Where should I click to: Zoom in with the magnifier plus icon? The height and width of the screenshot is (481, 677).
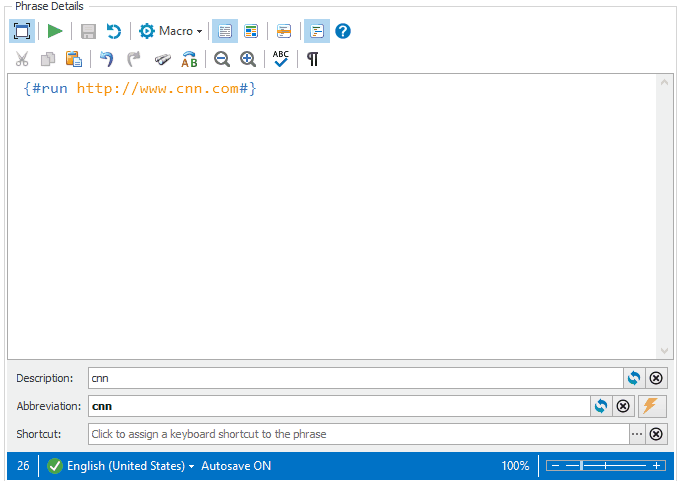pyautogui.click(x=248, y=59)
